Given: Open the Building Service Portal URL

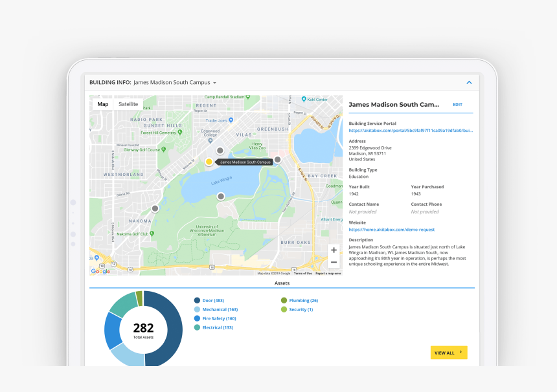Looking at the screenshot, I should [411, 131].
